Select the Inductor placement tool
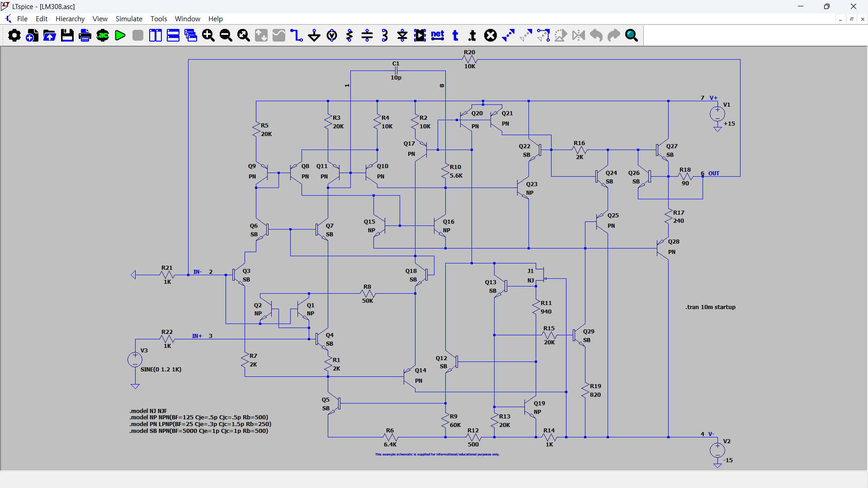The height and width of the screenshot is (488, 868). [x=385, y=35]
